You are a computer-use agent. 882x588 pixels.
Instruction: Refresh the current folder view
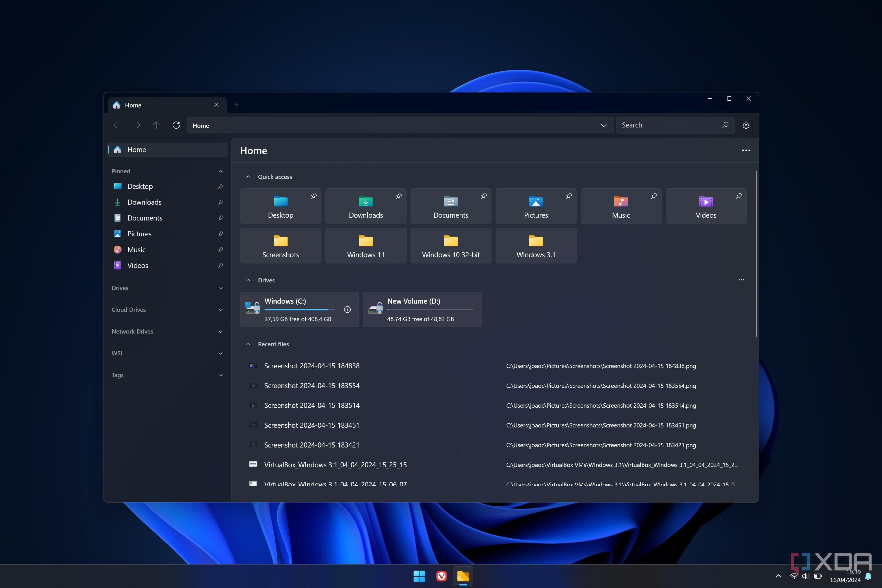point(176,125)
